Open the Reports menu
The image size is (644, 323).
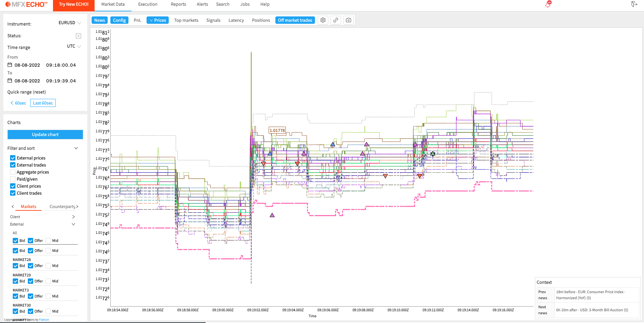[178, 4]
